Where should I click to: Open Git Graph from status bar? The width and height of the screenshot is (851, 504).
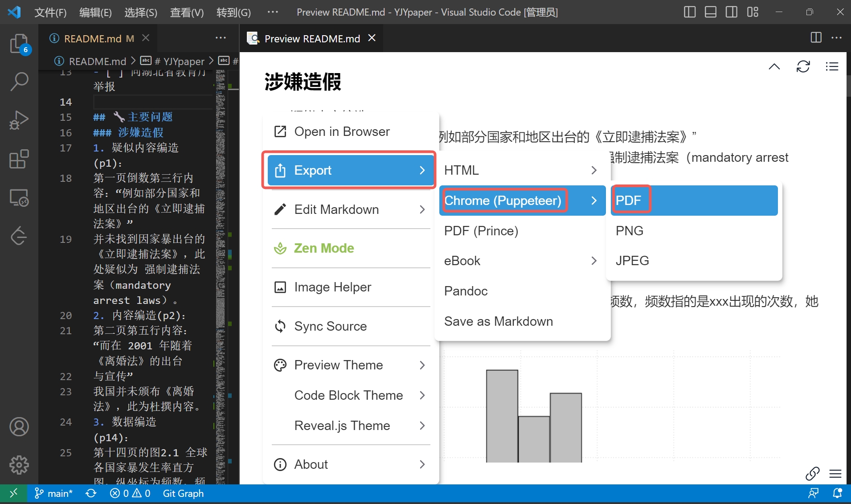(x=183, y=493)
